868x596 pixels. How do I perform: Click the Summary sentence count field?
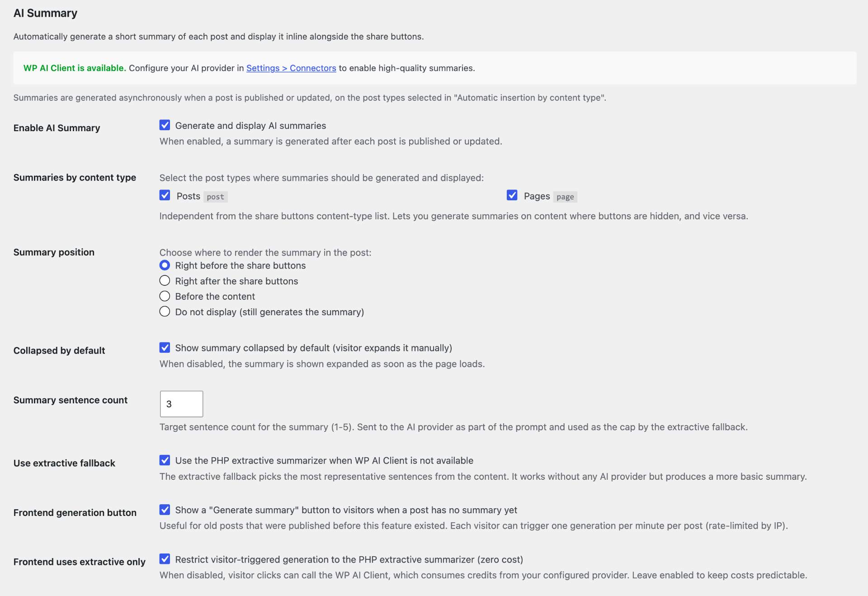pyautogui.click(x=181, y=404)
